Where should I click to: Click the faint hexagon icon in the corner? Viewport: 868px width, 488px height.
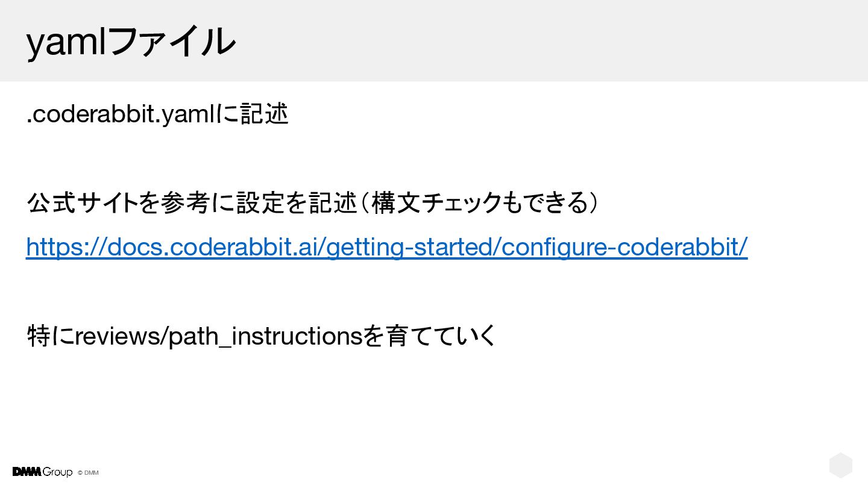(840, 466)
